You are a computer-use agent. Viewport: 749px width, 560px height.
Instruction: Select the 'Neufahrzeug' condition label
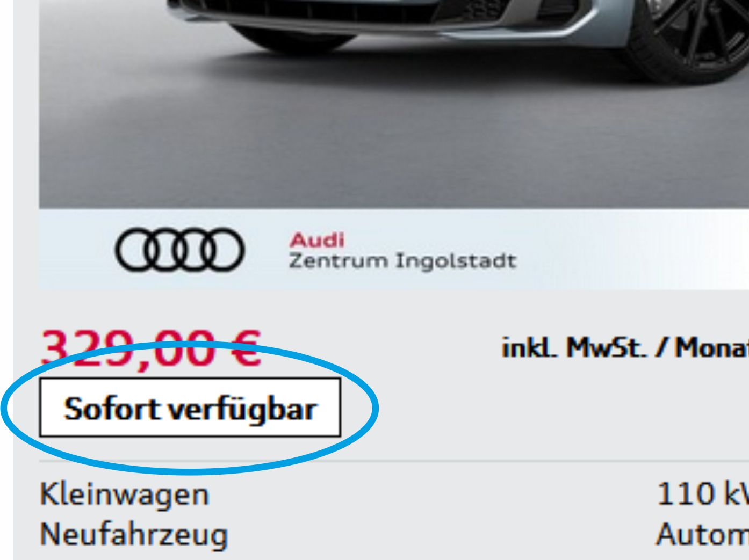coord(134,535)
